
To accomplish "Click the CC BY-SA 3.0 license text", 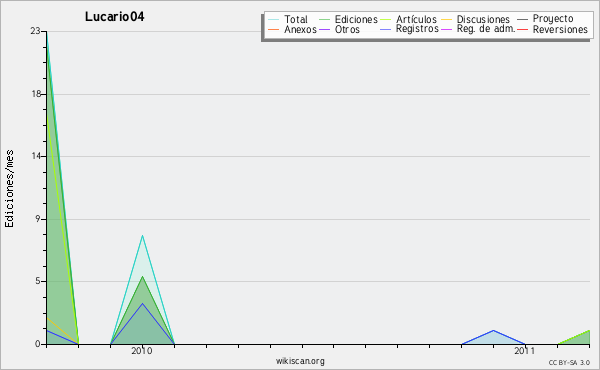I will [569, 363].
